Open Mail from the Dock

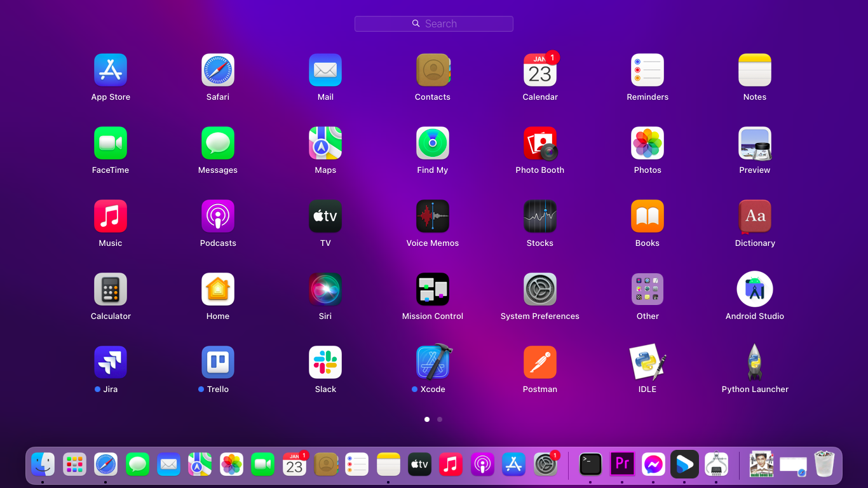click(x=168, y=464)
